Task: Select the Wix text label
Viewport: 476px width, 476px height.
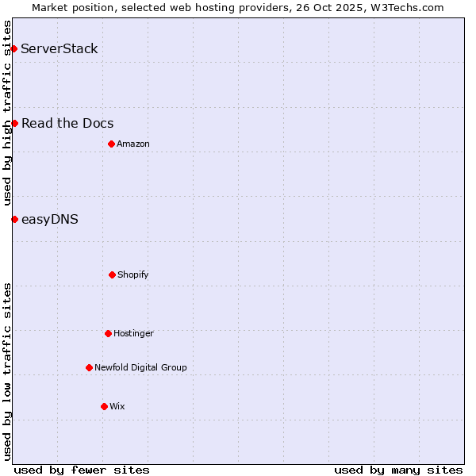Action: [117, 406]
